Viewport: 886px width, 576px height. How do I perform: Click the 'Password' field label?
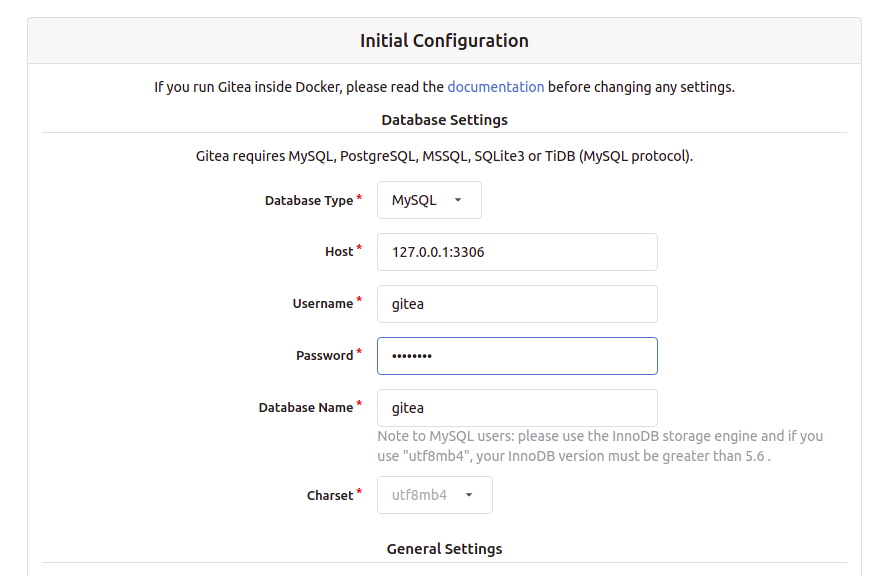324,356
